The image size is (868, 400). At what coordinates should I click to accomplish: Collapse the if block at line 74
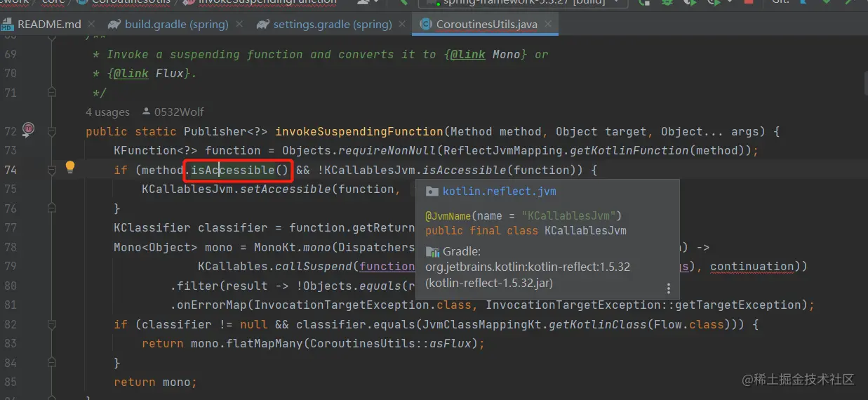(x=51, y=170)
